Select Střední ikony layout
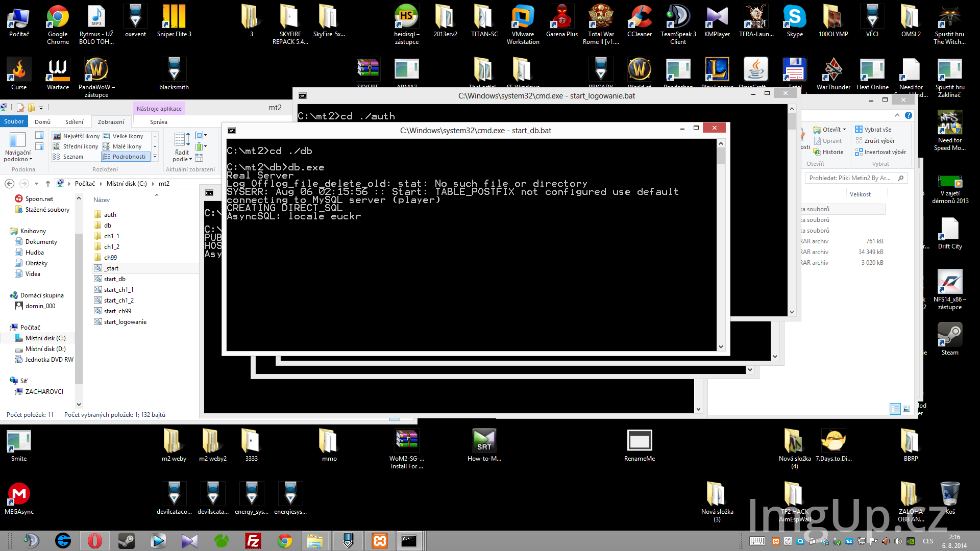 [76, 146]
